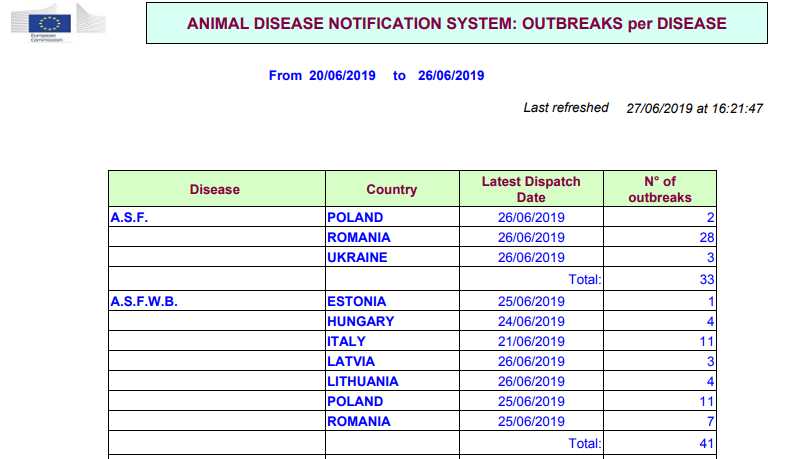Click the to date 26/06/2019
This screenshot has height=459, width=791.
[x=451, y=75]
